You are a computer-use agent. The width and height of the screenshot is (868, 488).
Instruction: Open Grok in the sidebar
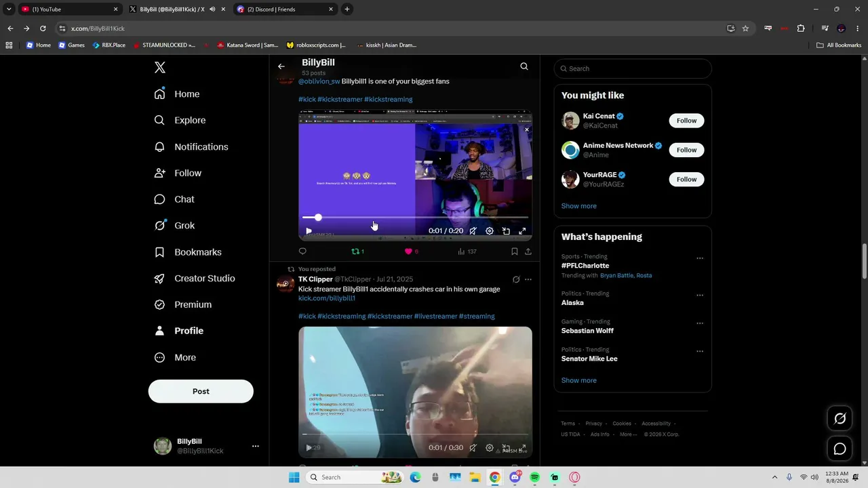(174, 226)
